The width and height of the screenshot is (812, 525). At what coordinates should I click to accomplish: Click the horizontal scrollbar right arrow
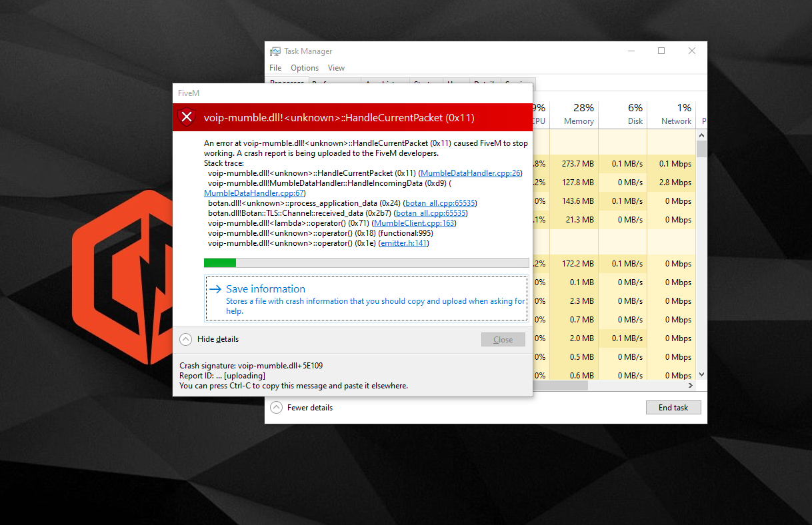pyautogui.click(x=691, y=385)
